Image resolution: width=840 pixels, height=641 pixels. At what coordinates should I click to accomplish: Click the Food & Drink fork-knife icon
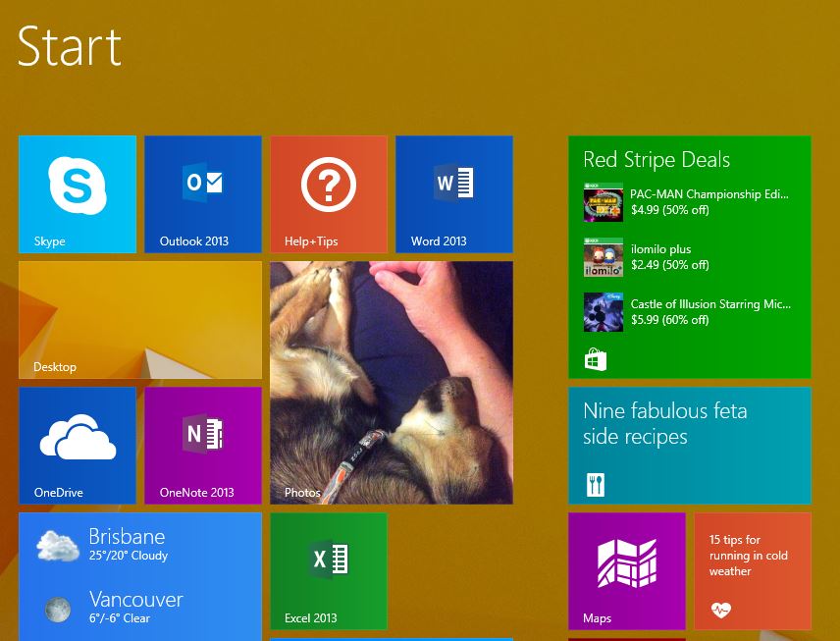(596, 485)
